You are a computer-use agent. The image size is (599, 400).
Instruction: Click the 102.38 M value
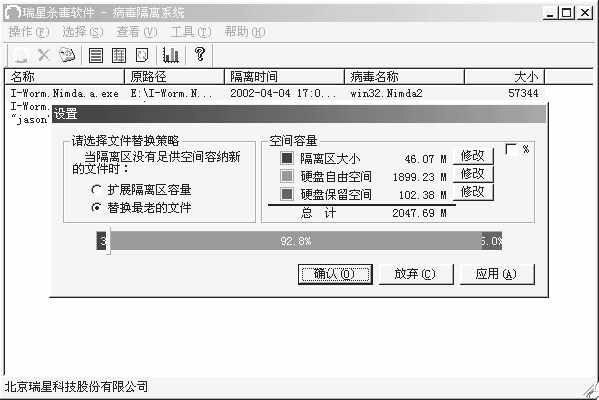423,195
